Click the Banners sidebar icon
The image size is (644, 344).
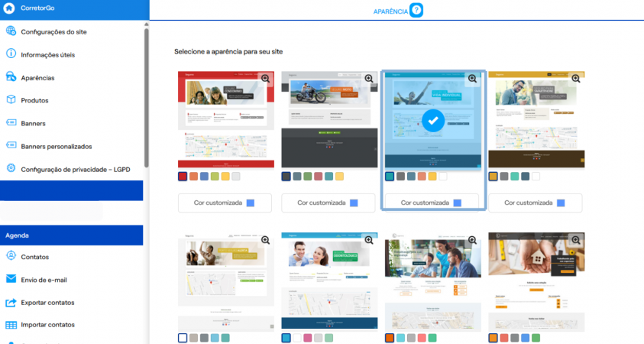[x=11, y=123]
